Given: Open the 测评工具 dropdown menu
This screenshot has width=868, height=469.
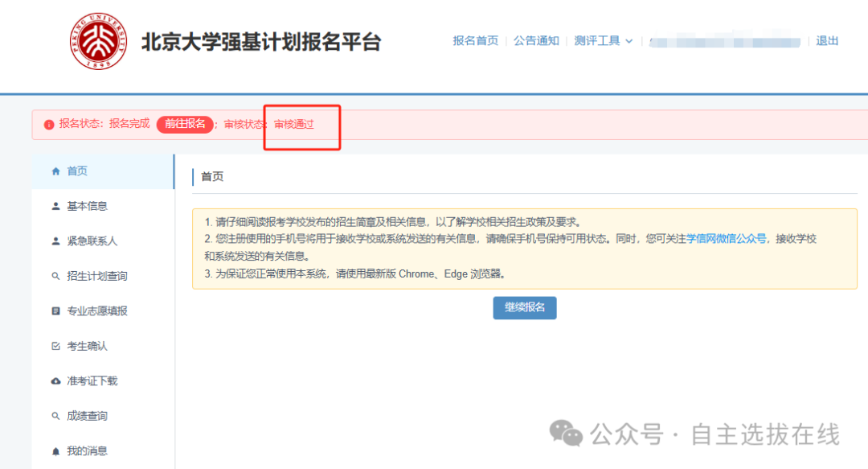Looking at the screenshot, I should 601,40.
